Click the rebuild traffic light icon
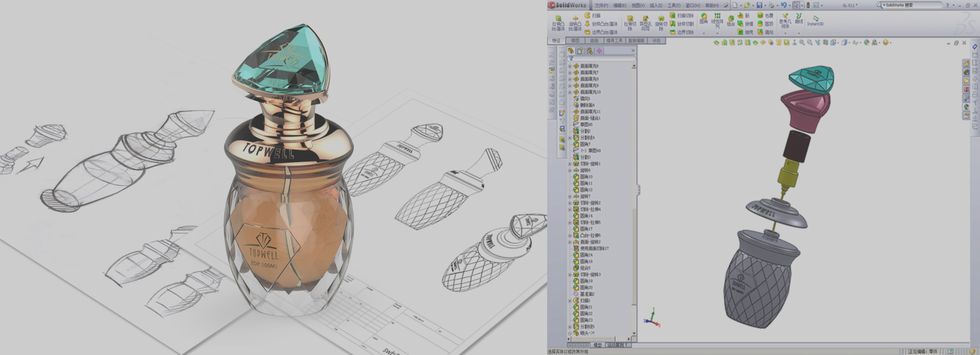This screenshot has width=980, height=355. pos(808,5)
